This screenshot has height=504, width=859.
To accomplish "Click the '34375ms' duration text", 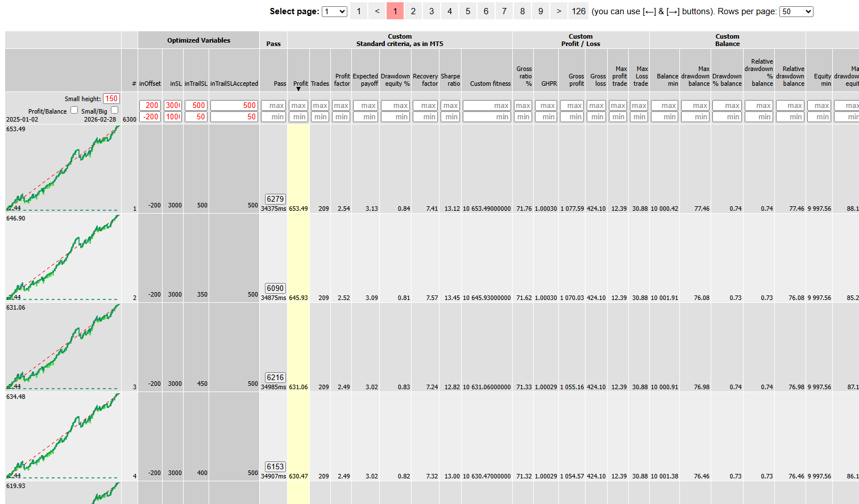I will tap(273, 209).
